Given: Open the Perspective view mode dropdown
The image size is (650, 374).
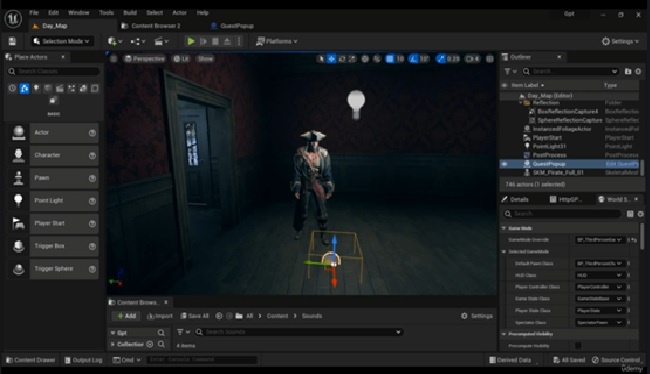Looking at the screenshot, I should pyautogui.click(x=144, y=59).
